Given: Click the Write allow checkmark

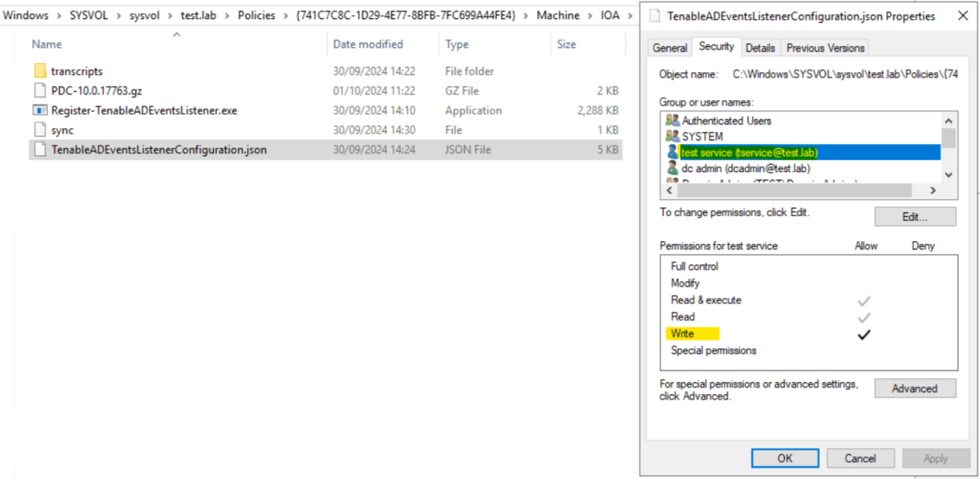Looking at the screenshot, I should coord(863,334).
